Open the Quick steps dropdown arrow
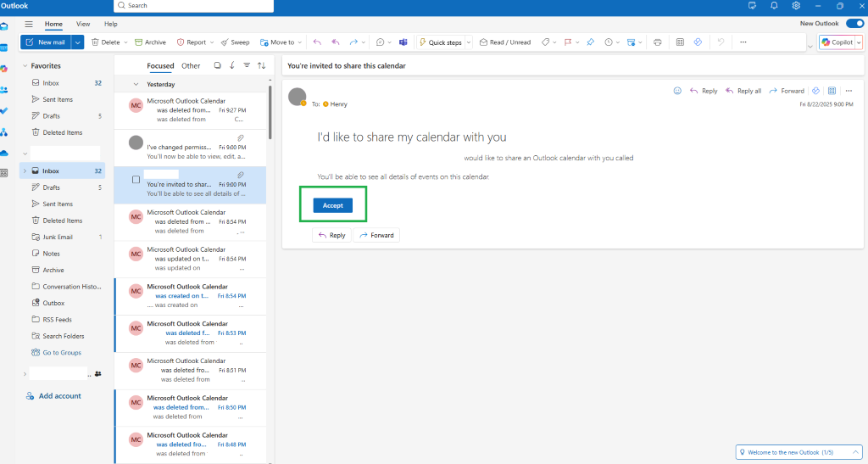868x464 pixels. 469,42
